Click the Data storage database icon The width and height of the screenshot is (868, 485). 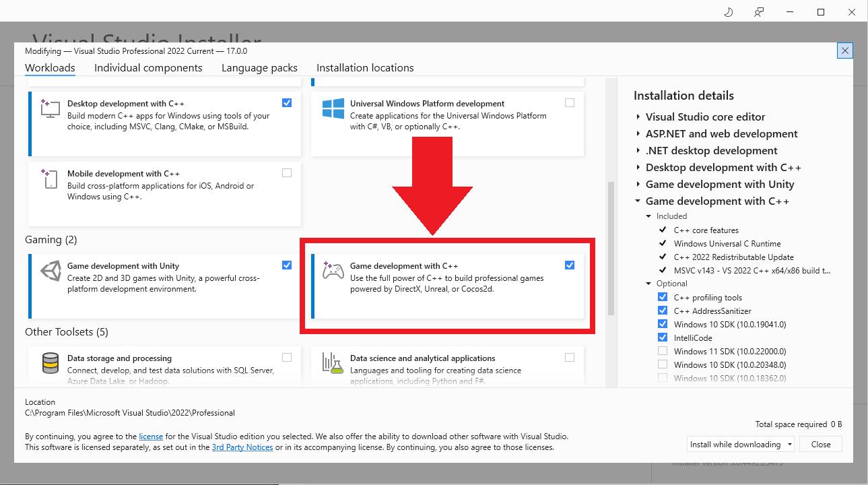(50, 364)
